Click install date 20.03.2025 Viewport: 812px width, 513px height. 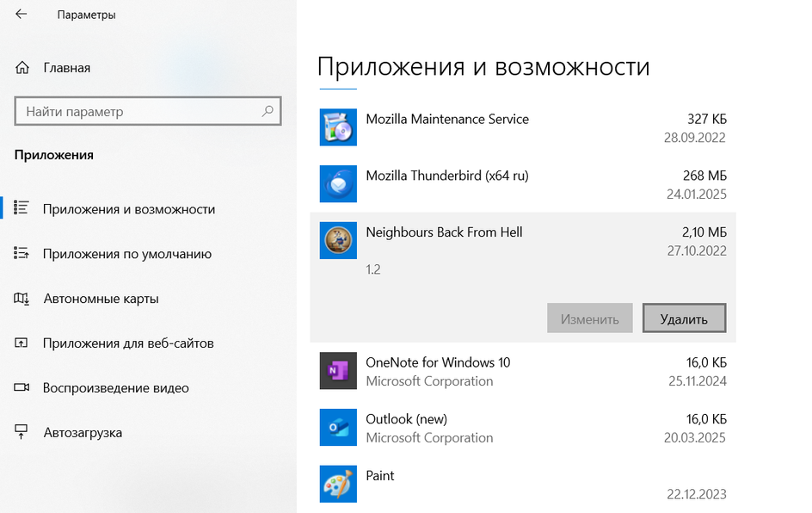tap(695, 437)
